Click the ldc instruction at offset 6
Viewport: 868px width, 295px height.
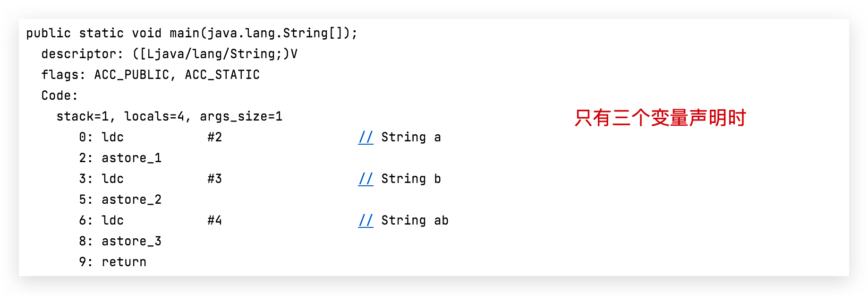(112, 220)
